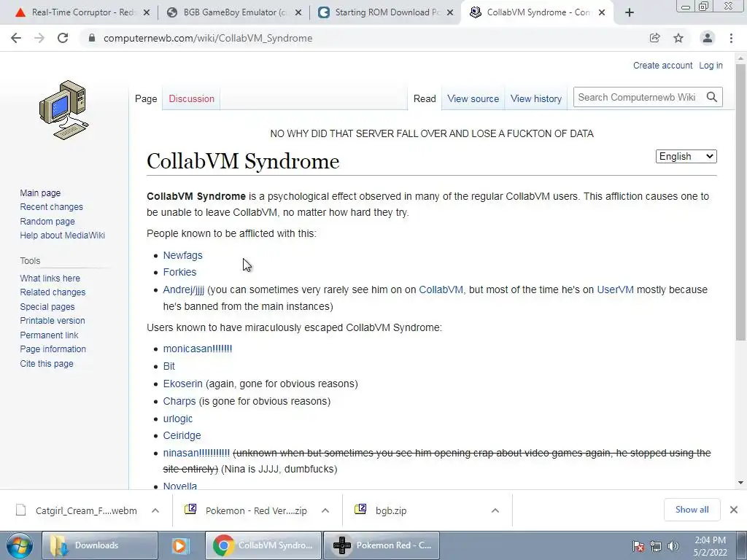Open the urlogic article link

(178, 419)
